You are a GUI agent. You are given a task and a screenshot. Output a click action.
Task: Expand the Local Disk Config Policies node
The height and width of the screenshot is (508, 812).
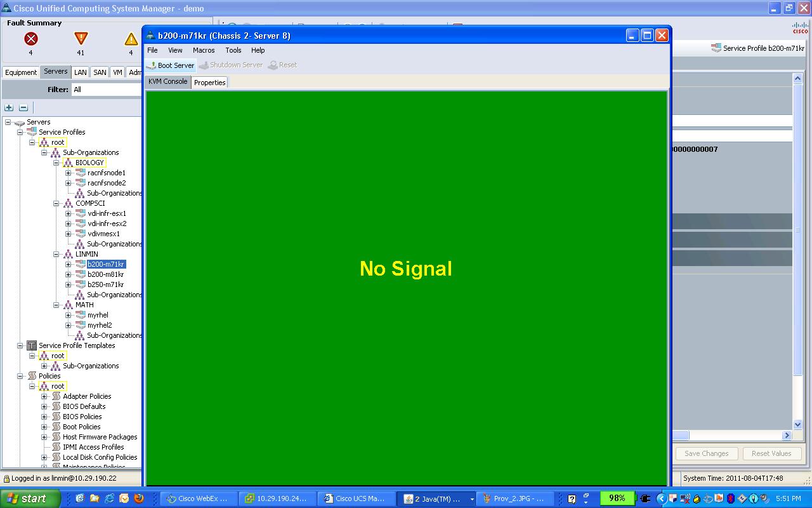point(44,457)
